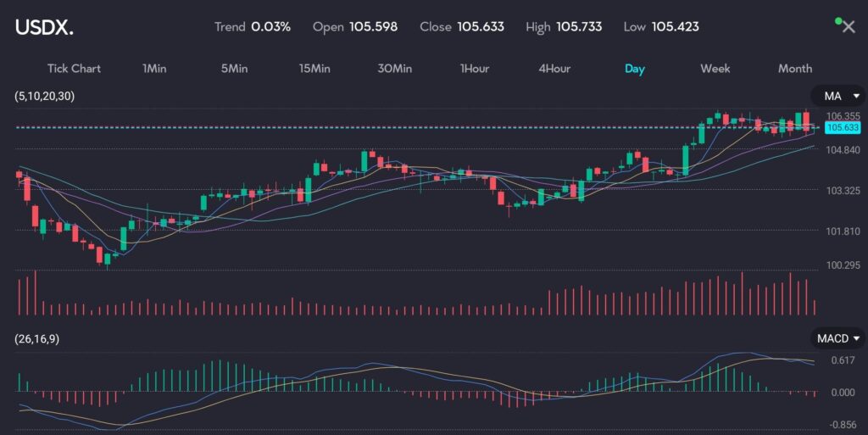The image size is (868, 435).
Task: Click the highlighted 105.633 price tag on axis
Action: tap(843, 127)
